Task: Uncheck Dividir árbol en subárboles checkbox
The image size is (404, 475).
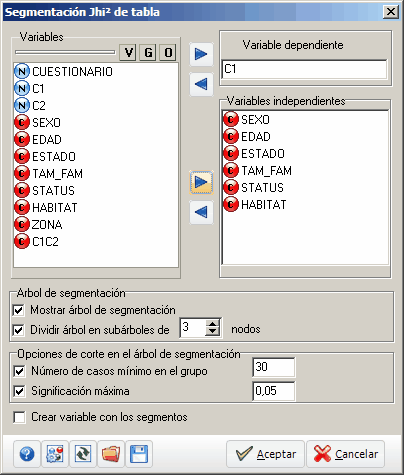Action: pos(18,330)
